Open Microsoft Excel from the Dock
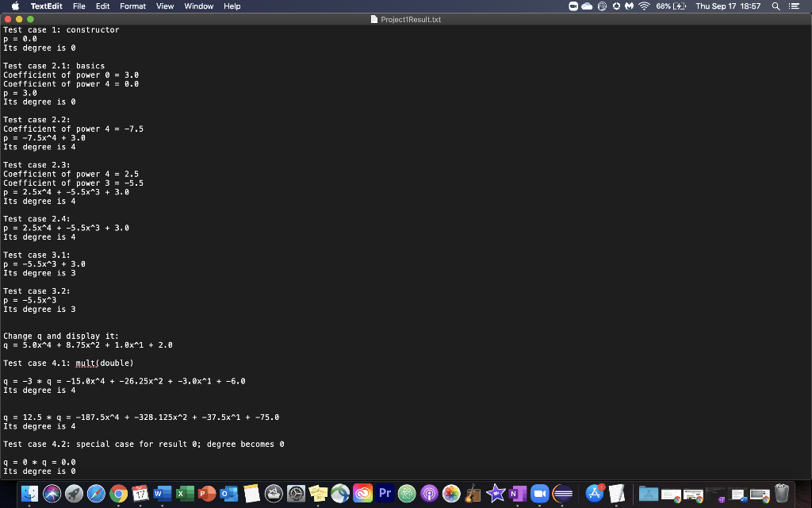 [185, 494]
